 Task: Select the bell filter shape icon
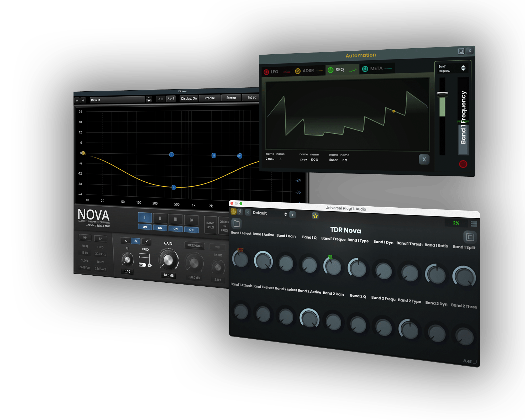(x=136, y=241)
